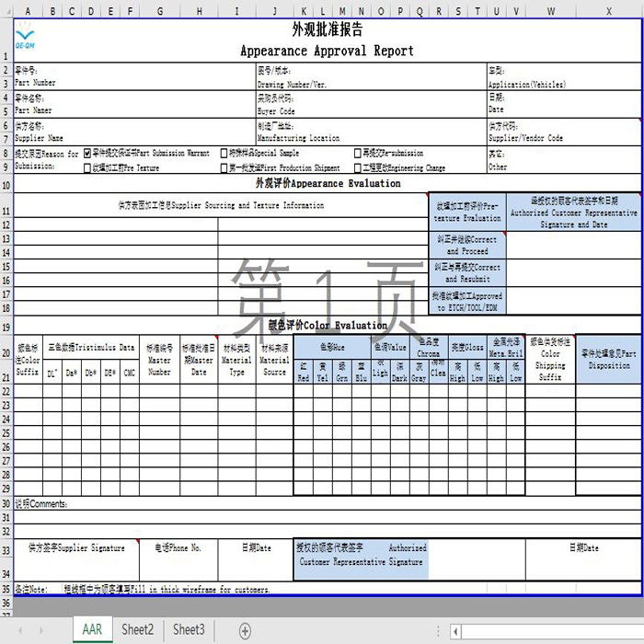Viewport: 644px width, 644px height.
Task: Select column A header
Action: [28, 11]
